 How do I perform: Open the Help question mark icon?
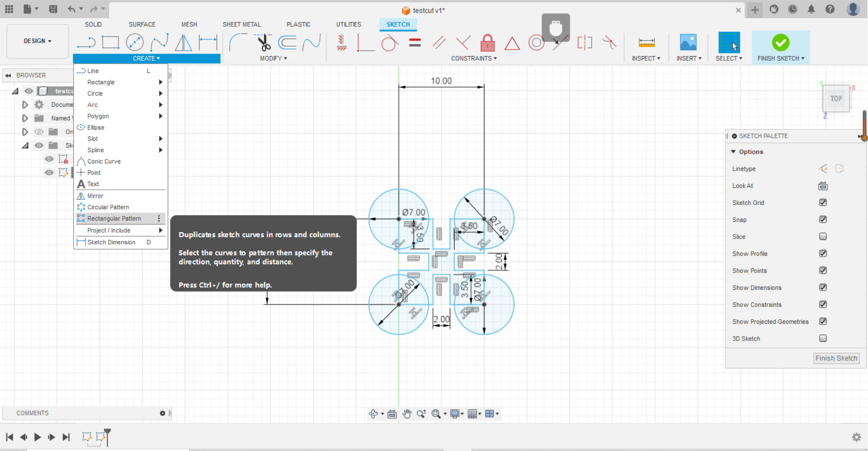830,9
